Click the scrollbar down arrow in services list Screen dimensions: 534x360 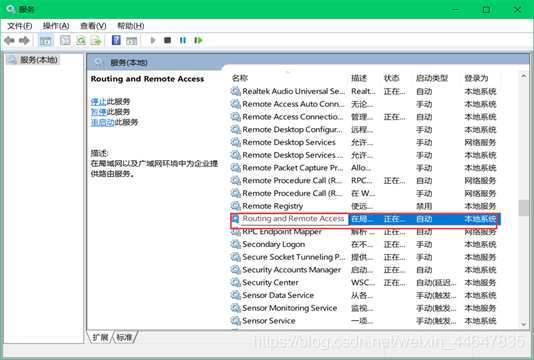click(x=523, y=324)
